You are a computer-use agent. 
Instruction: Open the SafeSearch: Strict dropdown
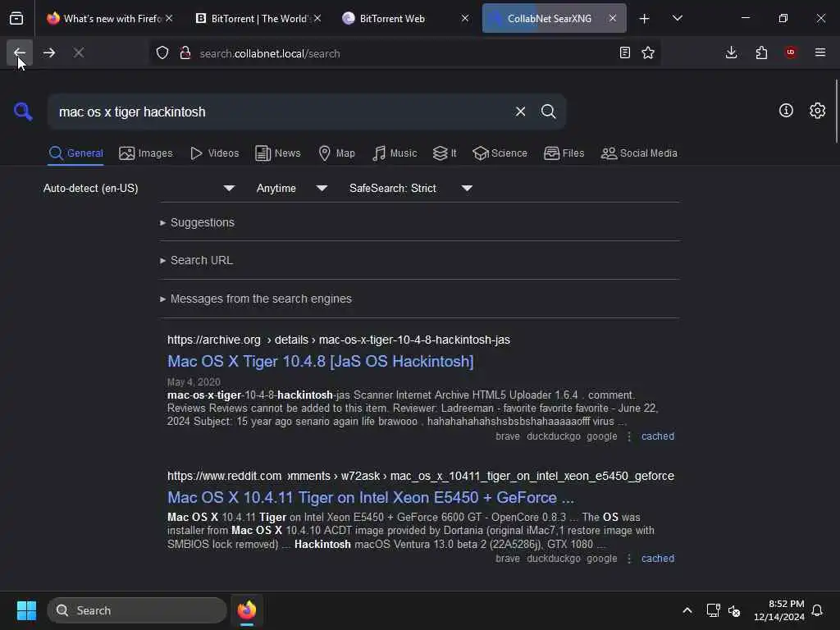point(410,188)
